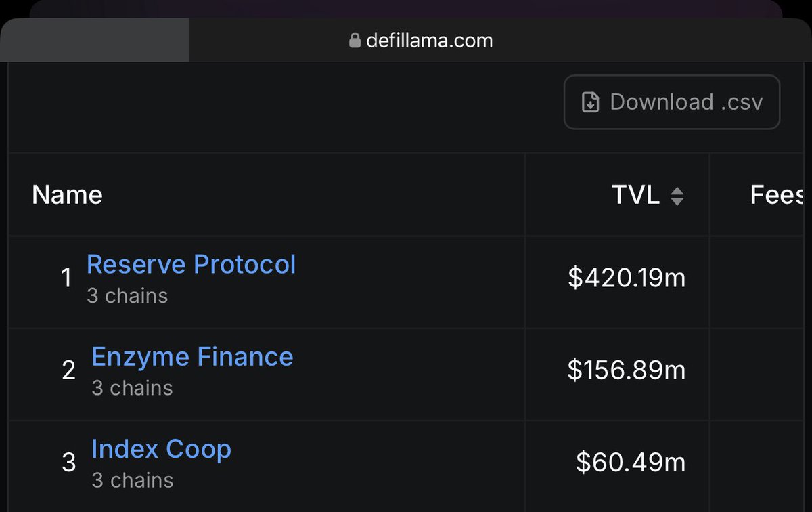The image size is (812, 512).
Task: Click the $420.19m TVL value
Action: [627, 278]
